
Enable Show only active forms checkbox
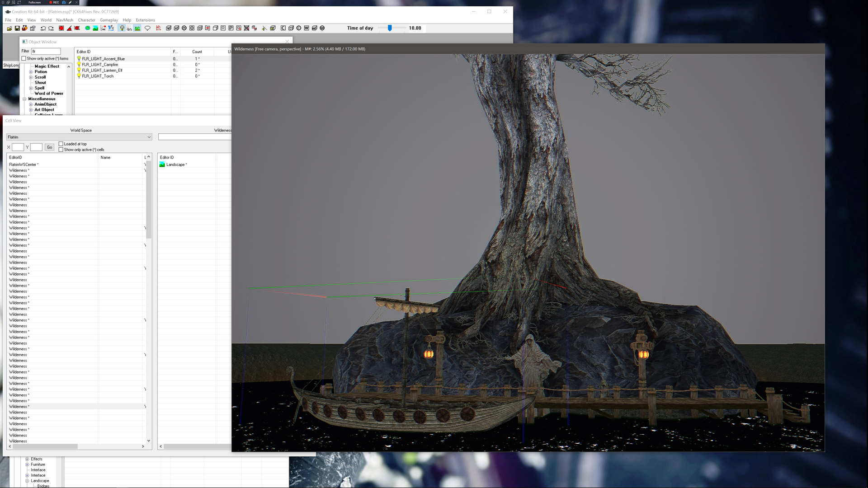coord(24,58)
